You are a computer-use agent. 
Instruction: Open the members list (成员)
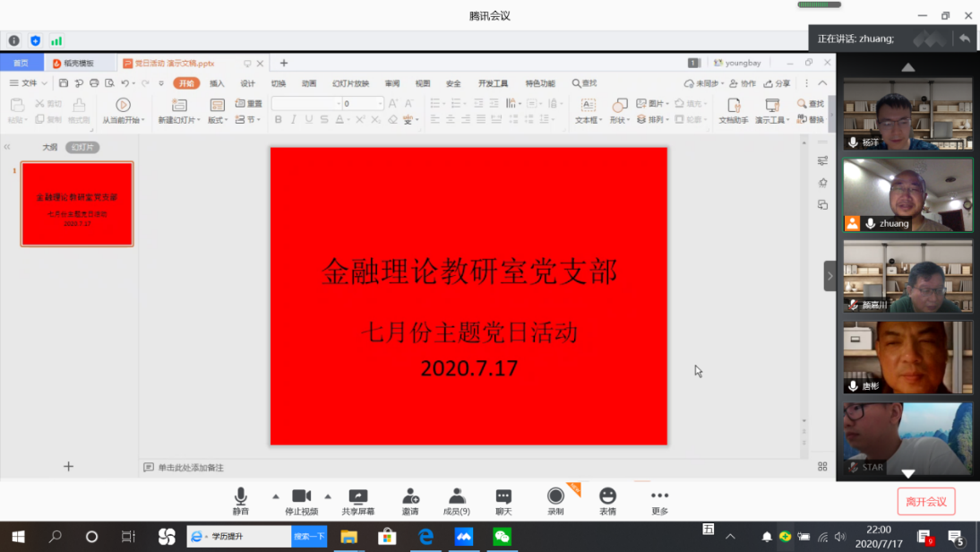[457, 497]
